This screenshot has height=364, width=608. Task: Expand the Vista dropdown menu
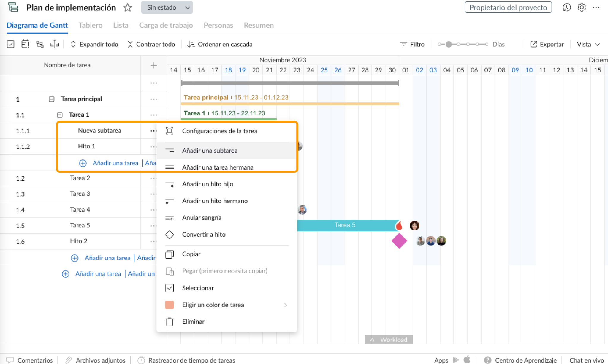[x=588, y=44]
